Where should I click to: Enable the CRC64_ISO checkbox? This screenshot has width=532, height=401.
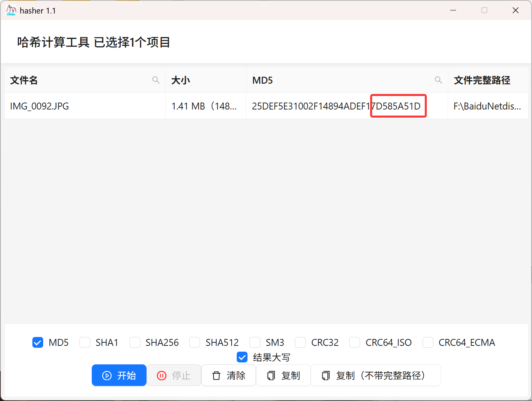click(355, 342)
